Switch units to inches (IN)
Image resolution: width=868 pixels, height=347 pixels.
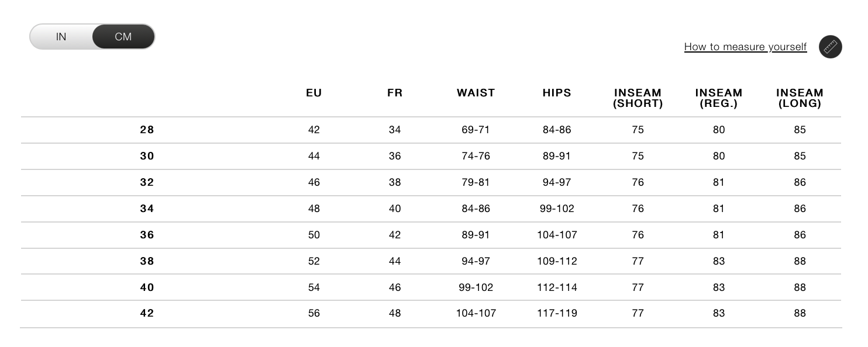[x=61, y=37]
